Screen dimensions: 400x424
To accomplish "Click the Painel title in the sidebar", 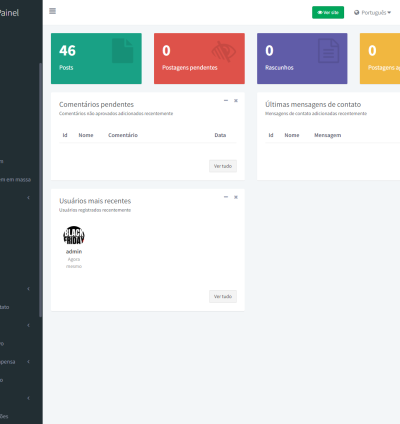I will coord(9,13).
